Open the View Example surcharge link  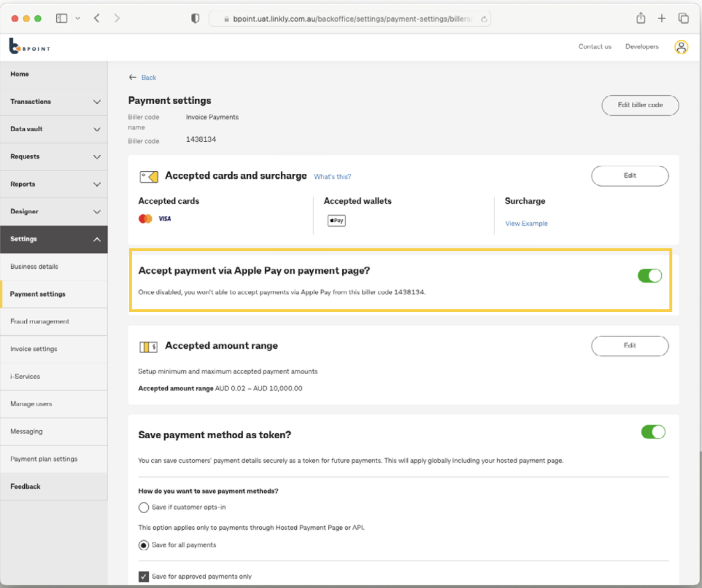(x=526, y=223)
